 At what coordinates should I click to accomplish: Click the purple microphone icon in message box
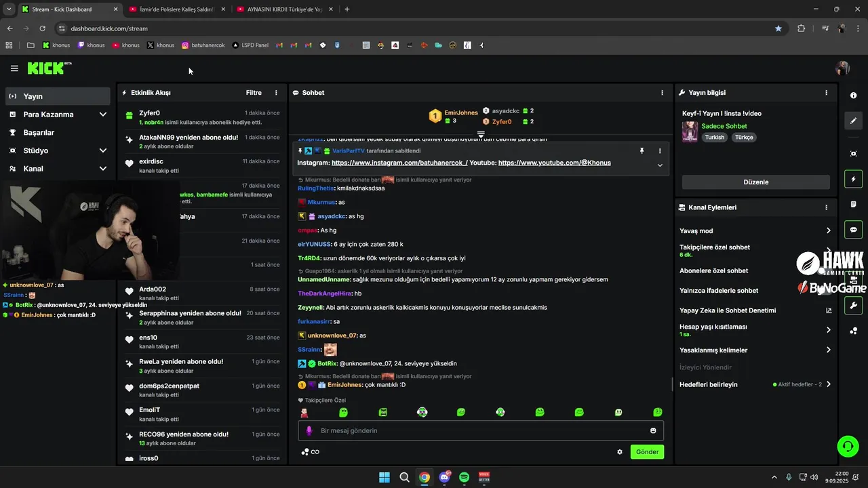(x=309, y=430)
